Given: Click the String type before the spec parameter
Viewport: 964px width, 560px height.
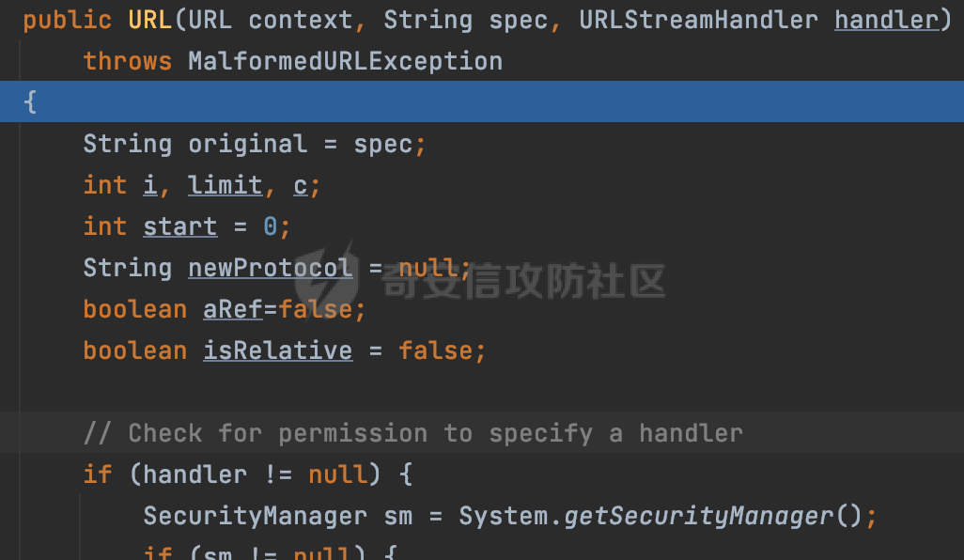Looking at the screenshot, I should (x=428, y=20).
